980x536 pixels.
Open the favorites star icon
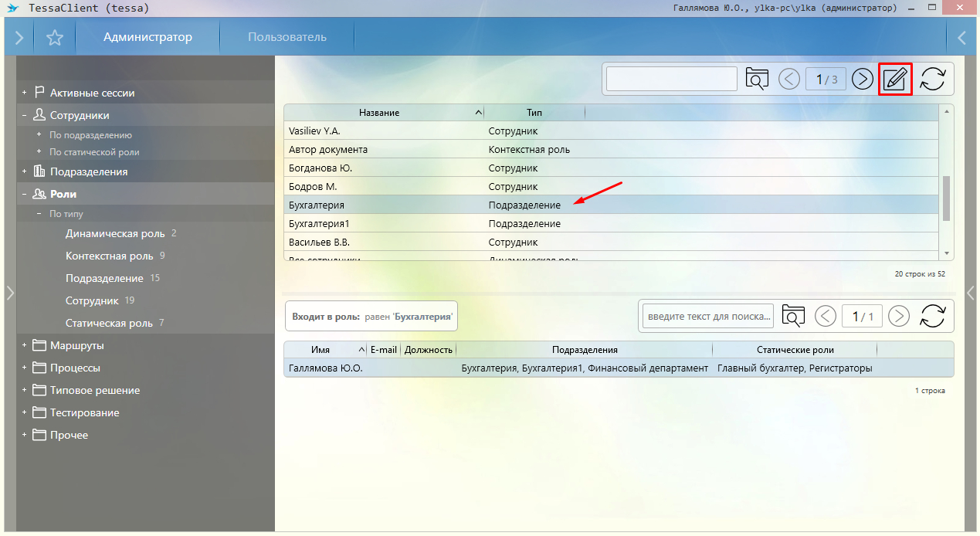click(x=54, y=37)
